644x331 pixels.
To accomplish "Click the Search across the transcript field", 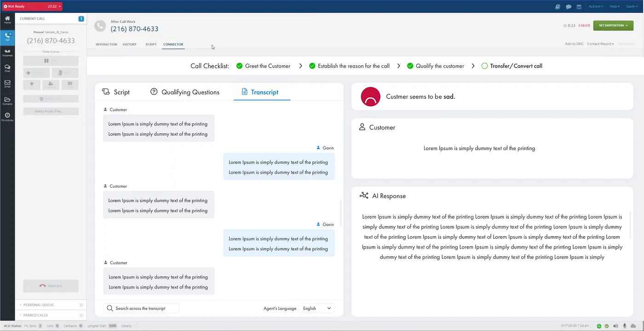I will (x=141, y=308).
